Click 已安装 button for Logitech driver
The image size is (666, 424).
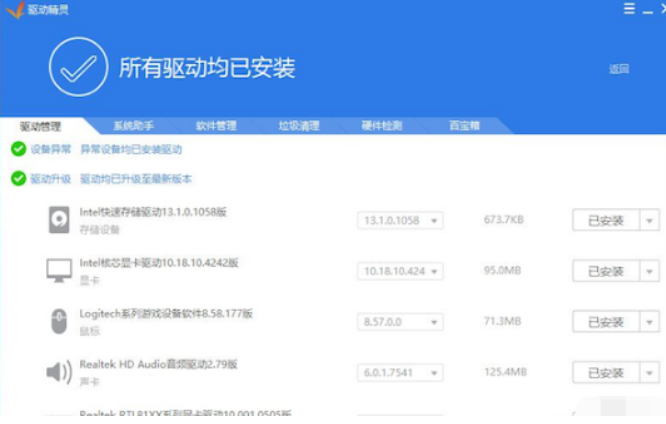[x=605, y=321]
